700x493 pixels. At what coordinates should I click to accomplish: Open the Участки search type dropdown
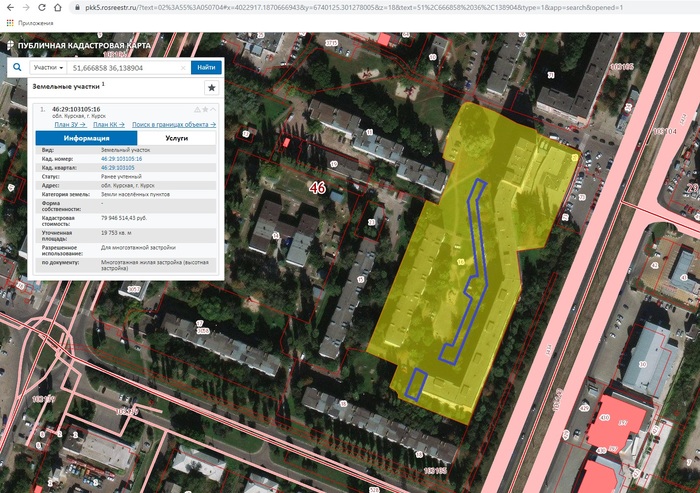(48, 67)
